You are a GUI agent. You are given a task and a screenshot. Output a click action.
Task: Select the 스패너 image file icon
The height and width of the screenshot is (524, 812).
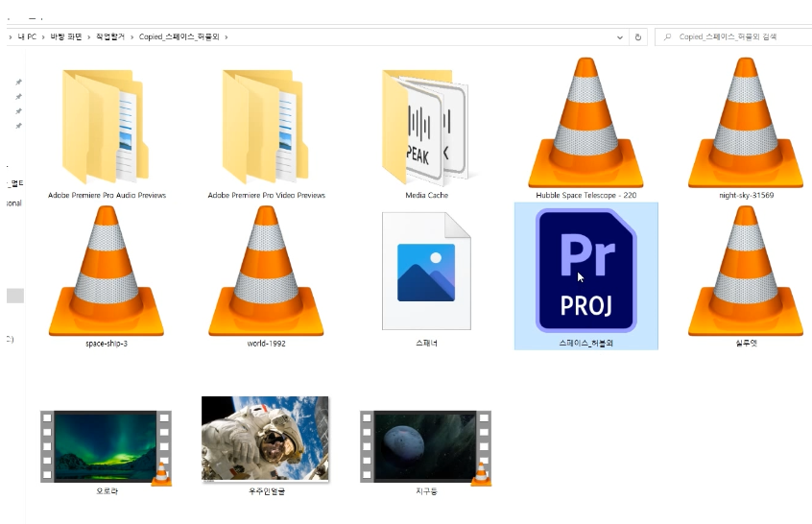click(x=426, y=271)
